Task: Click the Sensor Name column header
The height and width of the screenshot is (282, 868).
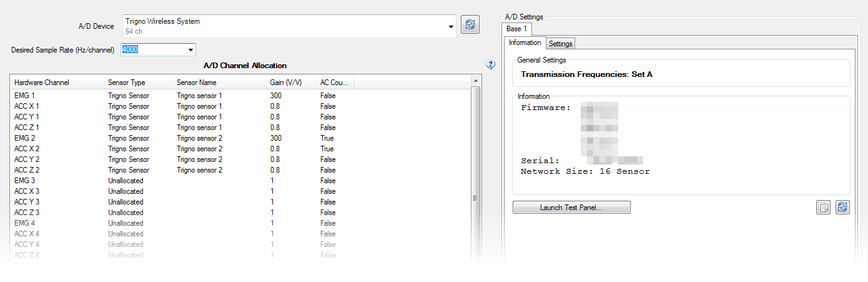Action: (219, 83)
